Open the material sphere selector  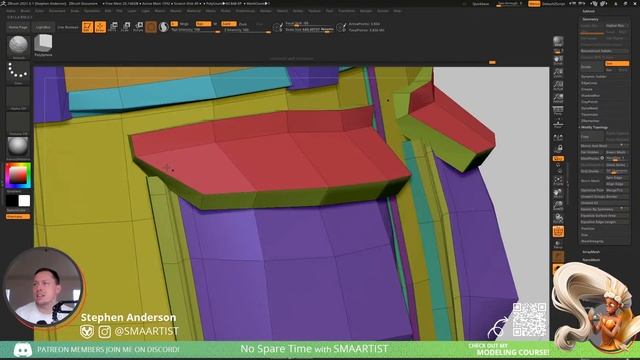(18, 147)
